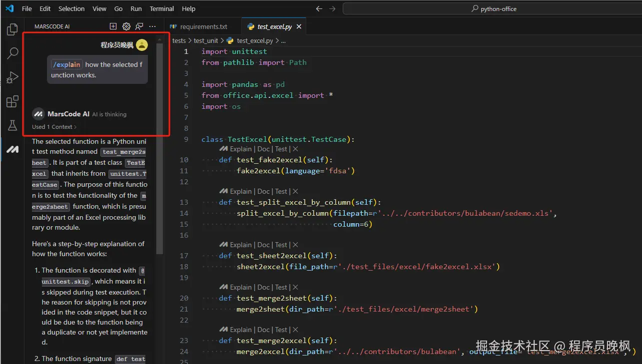642x364 pixels.
Task: Open the Terminal menu
Action: tap(162, 8)
